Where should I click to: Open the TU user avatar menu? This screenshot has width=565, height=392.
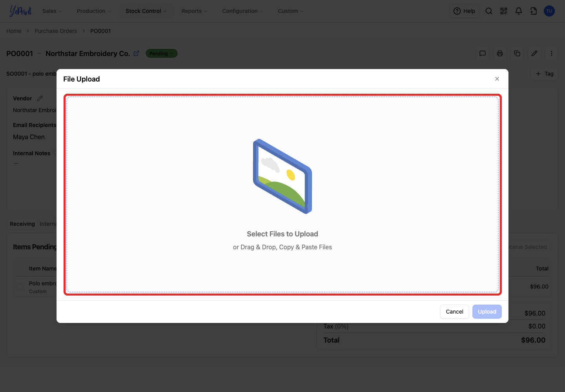click(x=549, y=11)
